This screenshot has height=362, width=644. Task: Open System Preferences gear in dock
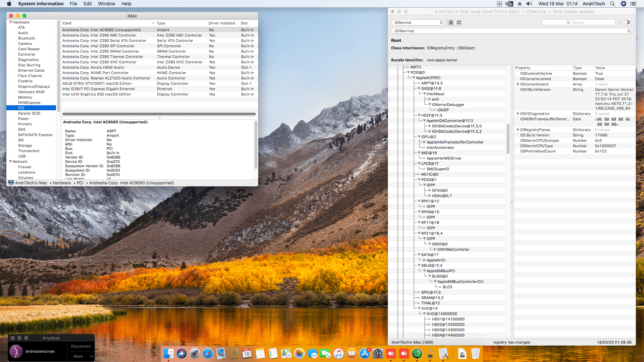coord(378,354)
